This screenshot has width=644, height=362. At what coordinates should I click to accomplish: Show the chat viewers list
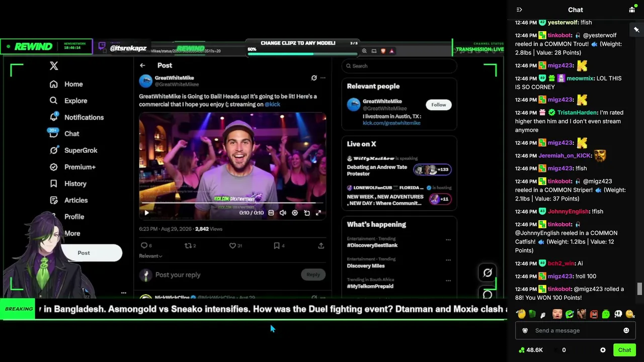pos(632,10)
